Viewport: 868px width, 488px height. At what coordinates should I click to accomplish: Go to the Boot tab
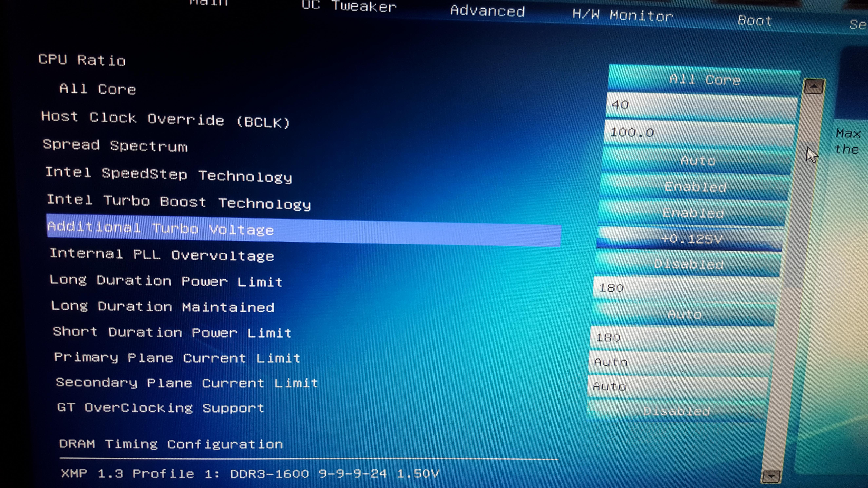pos(754,20)
